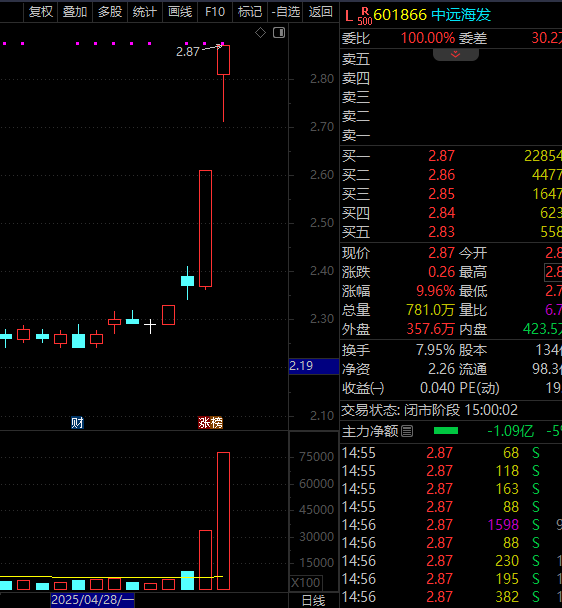This screenshot has width=562, height=608.
Task: Open F10 company information
Action: (x=215, y=12)
